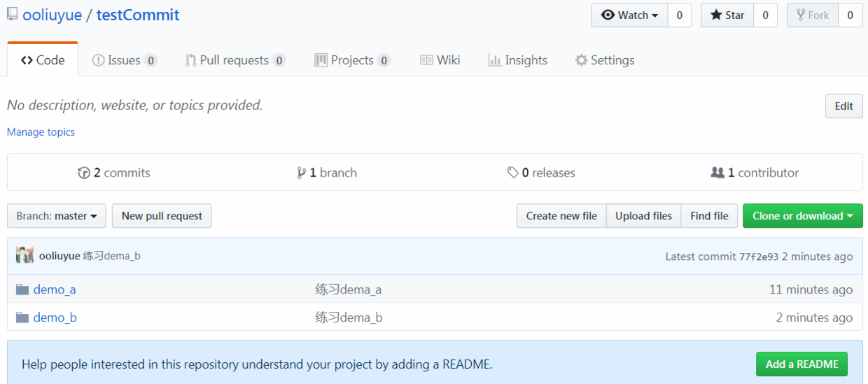The width and height of the screenshot is (868, 384).
Task: Go to the Projects tab
Action: tap(352, 60)
